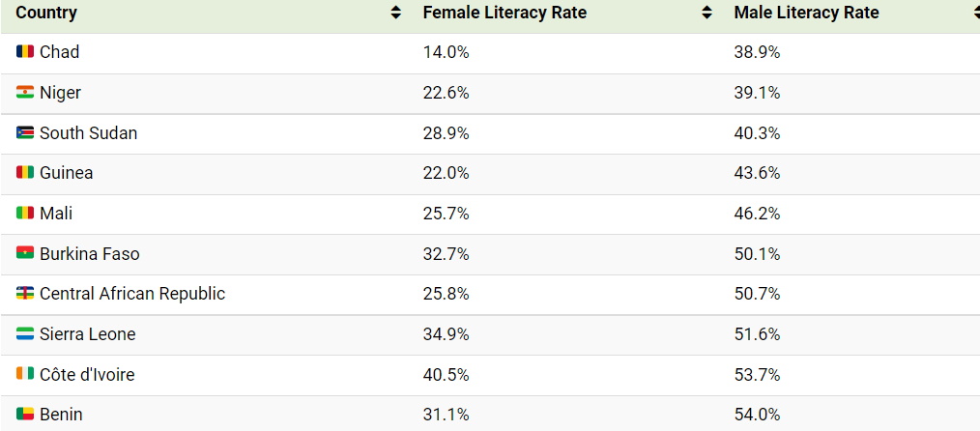
Task: Click Benin's male literacy value 54.0%
Action: click(x=757, y=415)
